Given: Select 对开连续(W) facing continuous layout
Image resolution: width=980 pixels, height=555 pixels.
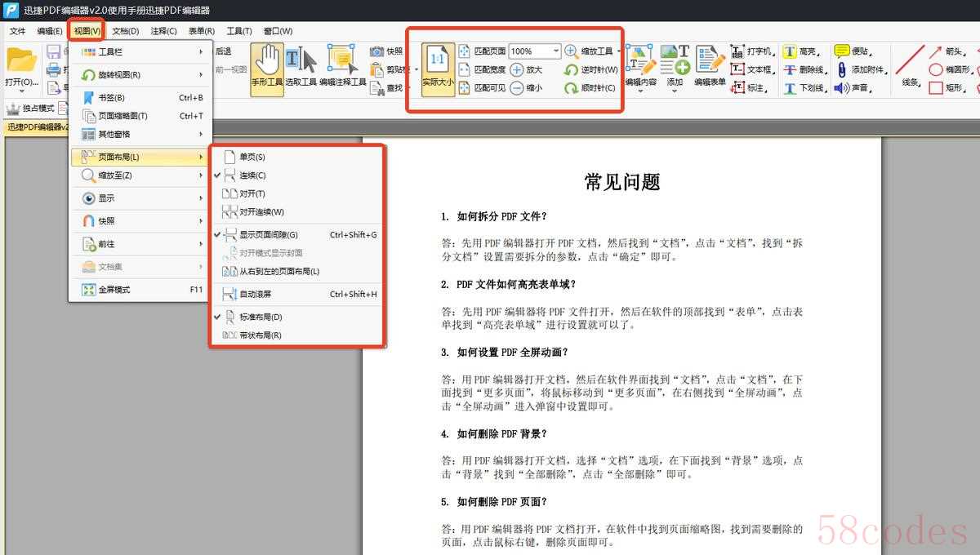Looking at the screenshot, I should pyautogui.click(x=297, y=211).
